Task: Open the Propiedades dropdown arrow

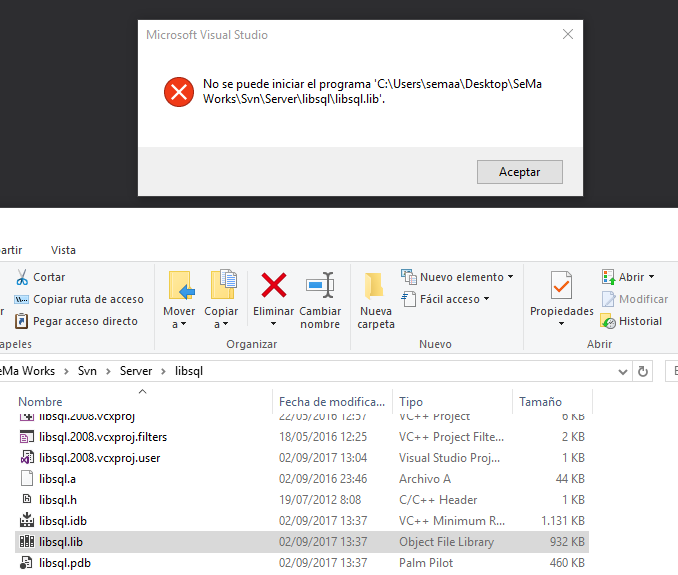Action: click(561, 323)
